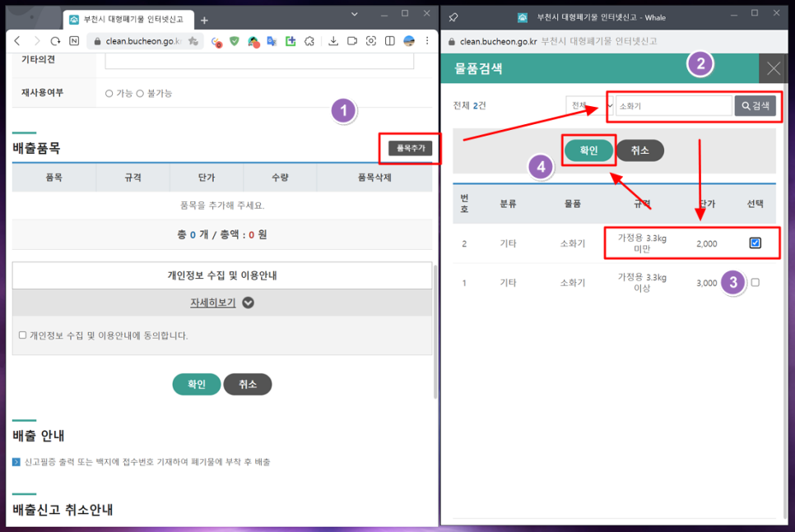The height and width of the screenshot is (532, 795).
Task: Confirm item selection with popup 확인
Action: pos(588,150)
